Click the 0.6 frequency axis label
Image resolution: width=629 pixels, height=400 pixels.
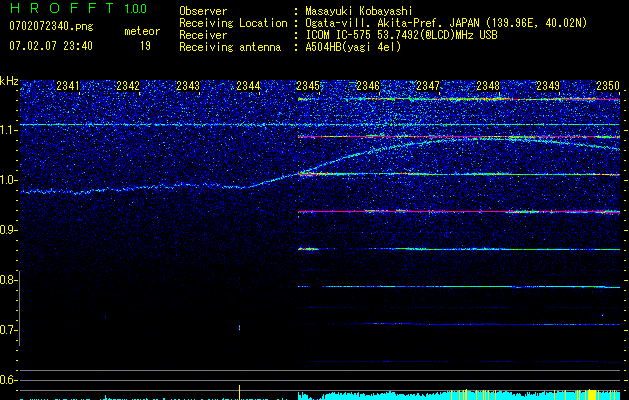click(x=8, y=380)
